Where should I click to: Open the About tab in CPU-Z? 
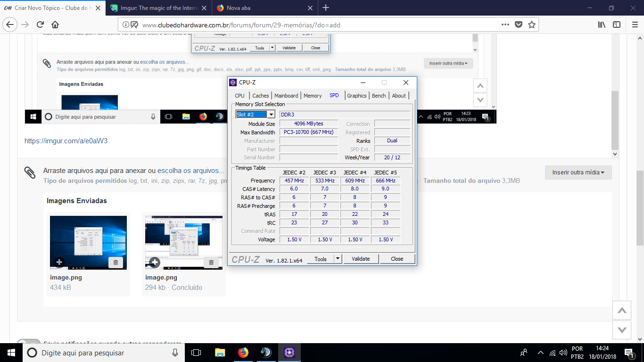[x=399, y=96]
